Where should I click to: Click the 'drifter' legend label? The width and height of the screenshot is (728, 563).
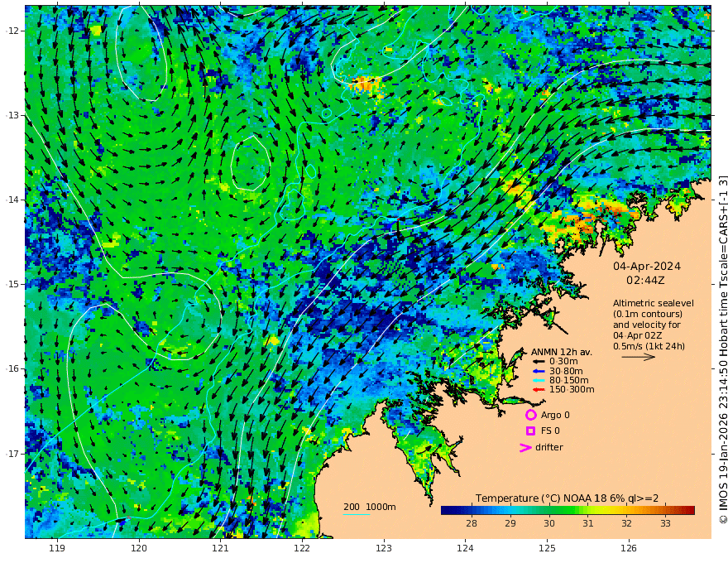[x=549, y=447]
